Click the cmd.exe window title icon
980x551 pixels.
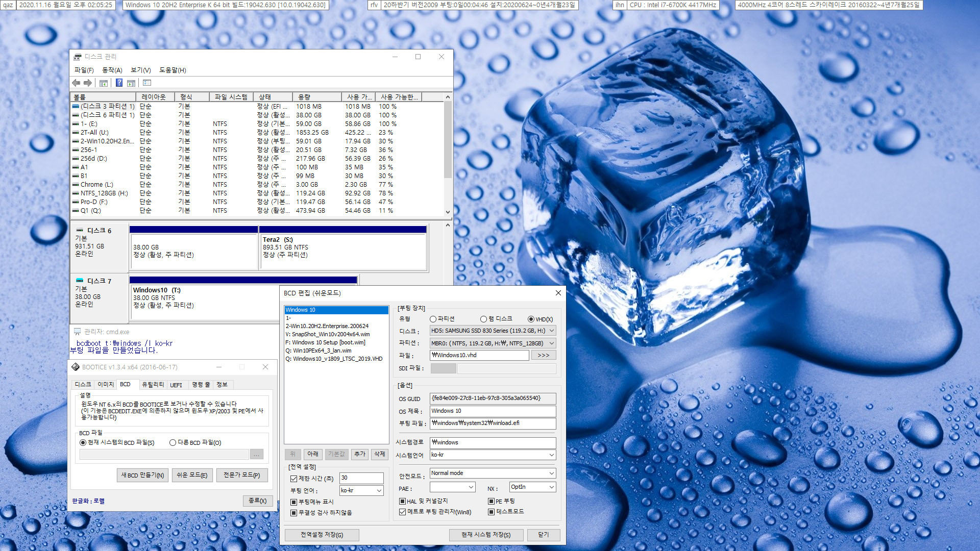[x=78, y=332]
